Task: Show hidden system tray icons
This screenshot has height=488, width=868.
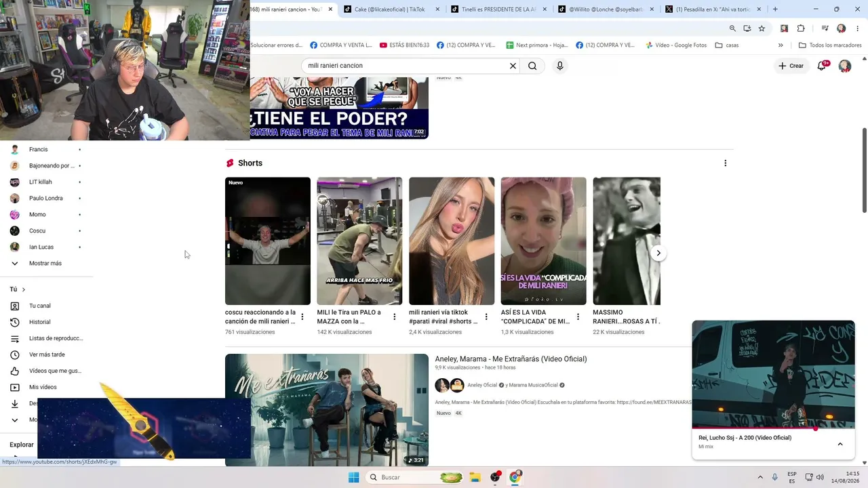Action: [x=759, y=477]
